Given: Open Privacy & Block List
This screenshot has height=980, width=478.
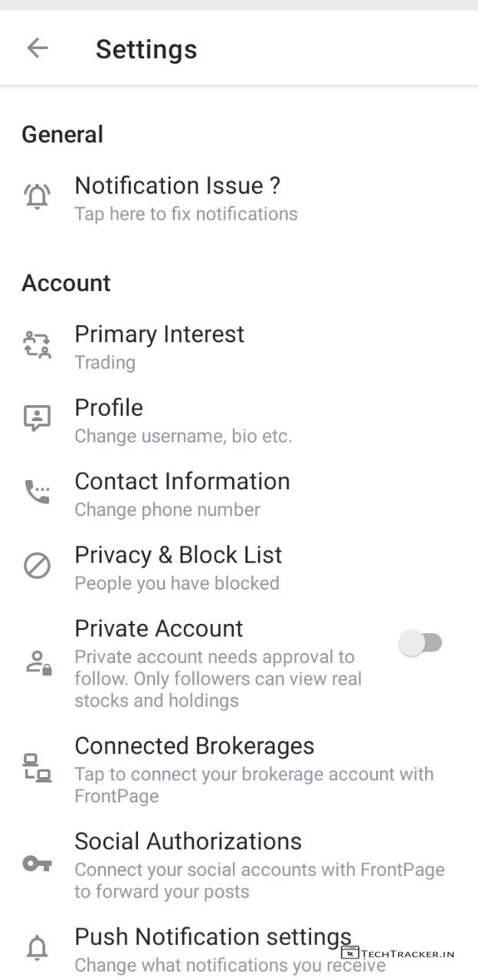Looking at the screenshot, I should (x=178, y=555).
